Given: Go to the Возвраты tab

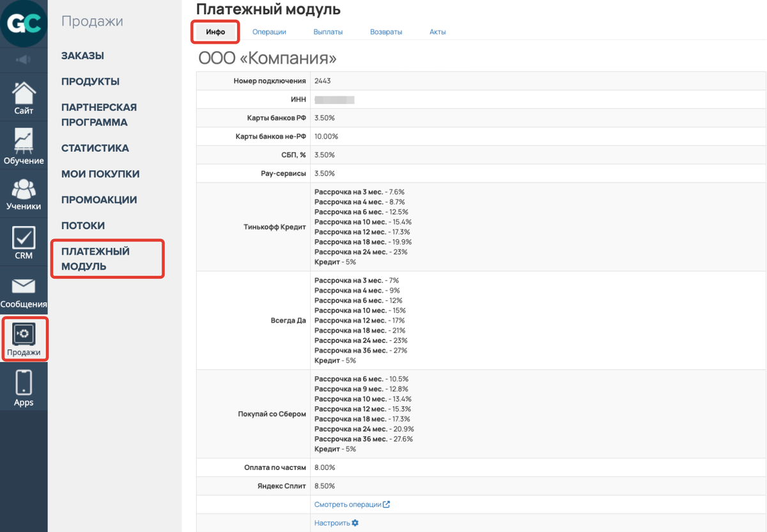Looking at the screenshot, I should [386, 32].
